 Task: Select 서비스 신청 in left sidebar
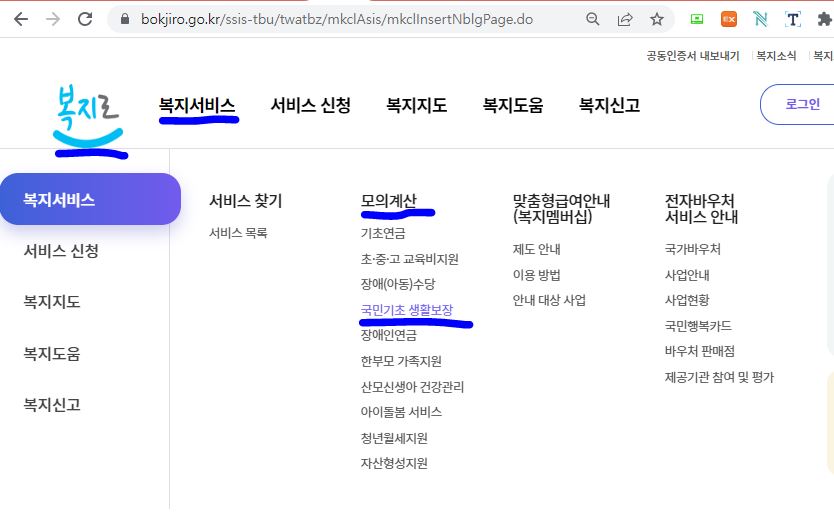(61, 250)
